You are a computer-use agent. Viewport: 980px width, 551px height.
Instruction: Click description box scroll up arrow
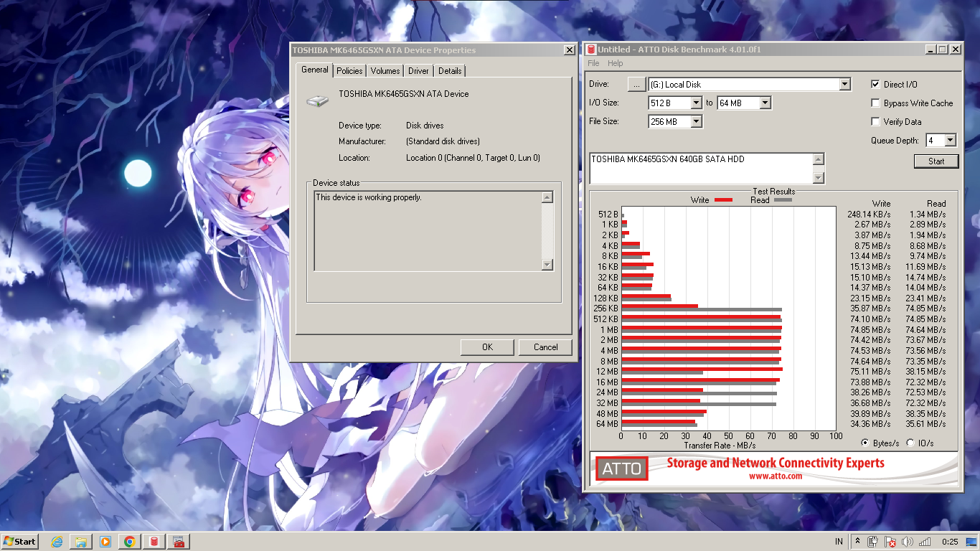[819, 159]
